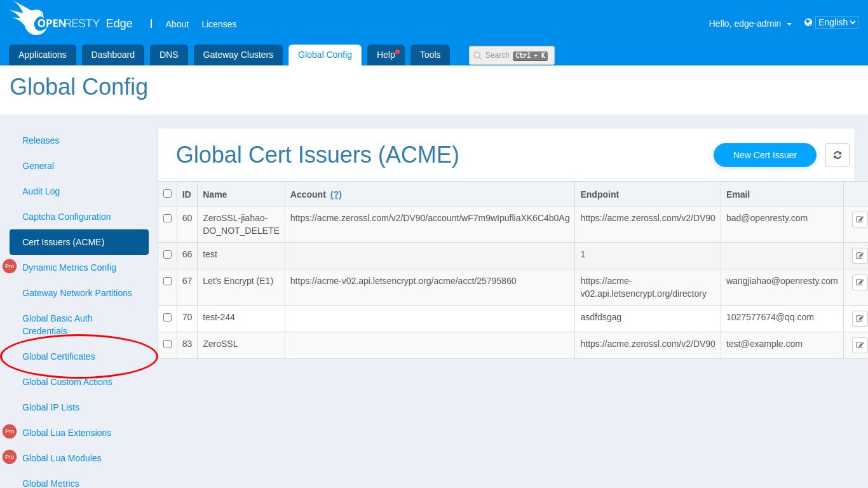Select Cert Issuers (ACME) sidebar item
This screenshot has height=488, width=868.
(x=79, y=242)
